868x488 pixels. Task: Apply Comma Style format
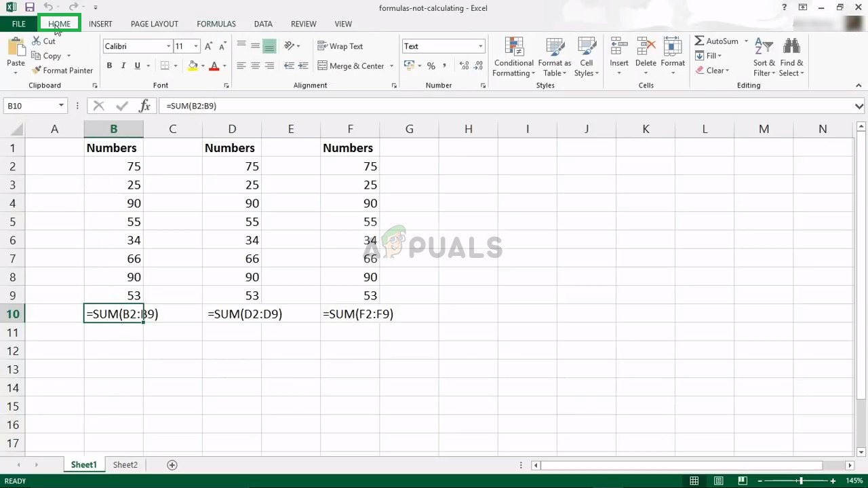445,66
